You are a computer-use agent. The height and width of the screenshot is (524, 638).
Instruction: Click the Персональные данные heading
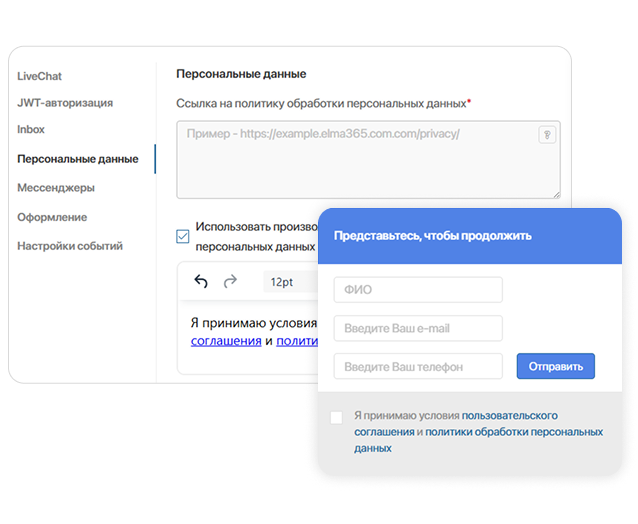click(241, 74)
